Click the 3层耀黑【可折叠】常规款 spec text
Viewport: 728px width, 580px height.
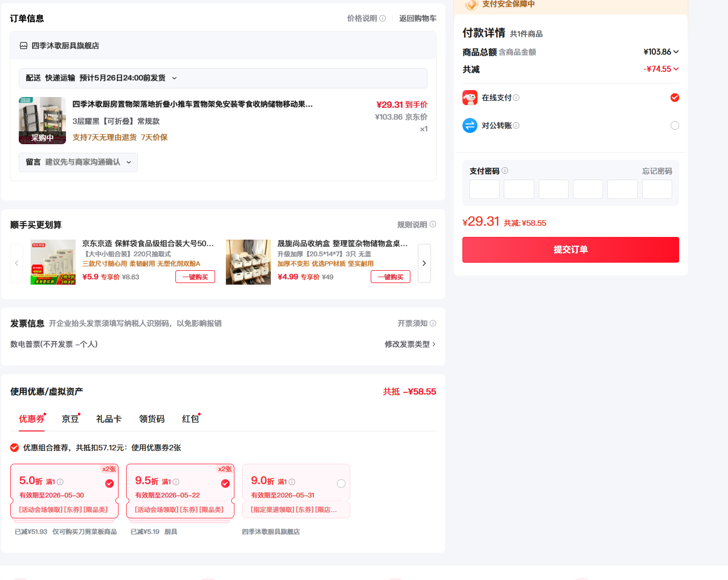(116, 121)
